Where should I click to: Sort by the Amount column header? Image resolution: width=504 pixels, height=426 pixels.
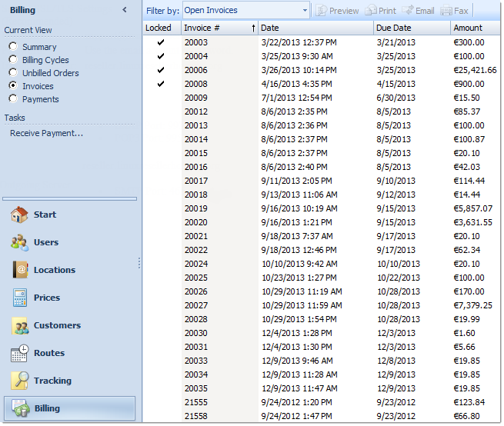pos(476,28)
